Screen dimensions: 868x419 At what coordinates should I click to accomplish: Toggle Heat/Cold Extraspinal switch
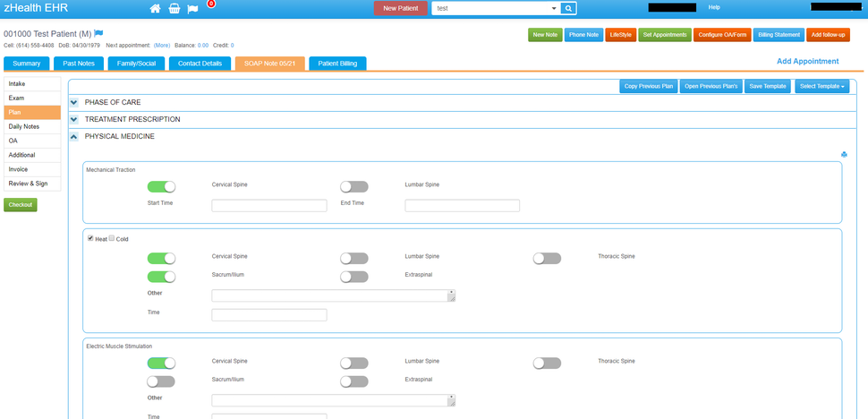pyautogui.click(x=354, y=276)
